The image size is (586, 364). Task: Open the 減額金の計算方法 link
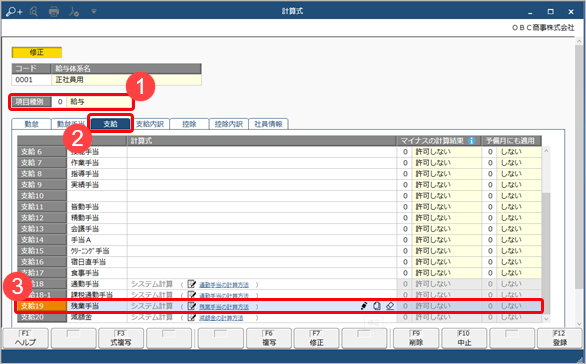click(221, 318)
